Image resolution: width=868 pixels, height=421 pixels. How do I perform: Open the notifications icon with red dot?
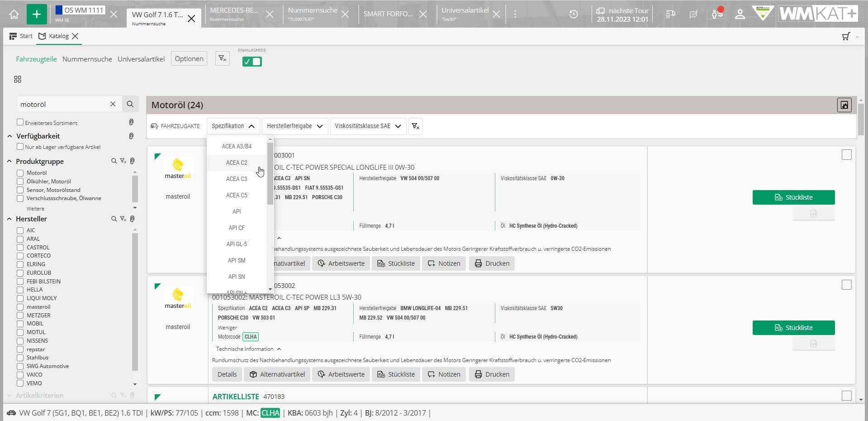[x=717, y=13]
